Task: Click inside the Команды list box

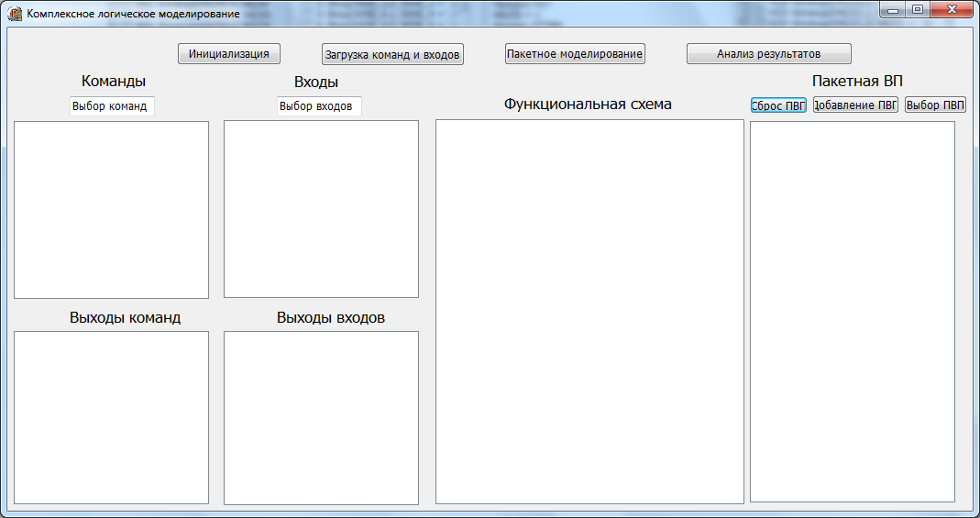Action: coord(111,210)
